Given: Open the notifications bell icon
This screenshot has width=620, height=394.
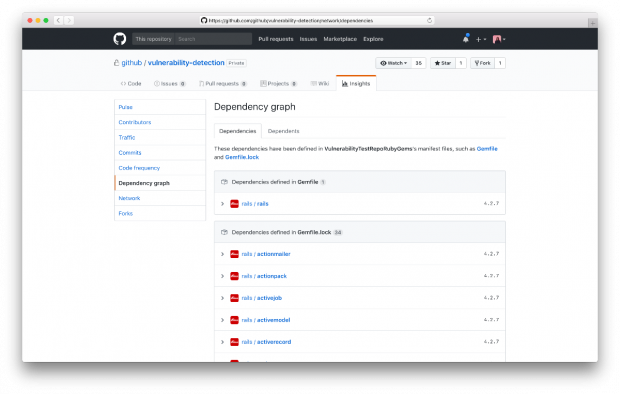Looking at the screenshot, I should [x=466, y=39].
